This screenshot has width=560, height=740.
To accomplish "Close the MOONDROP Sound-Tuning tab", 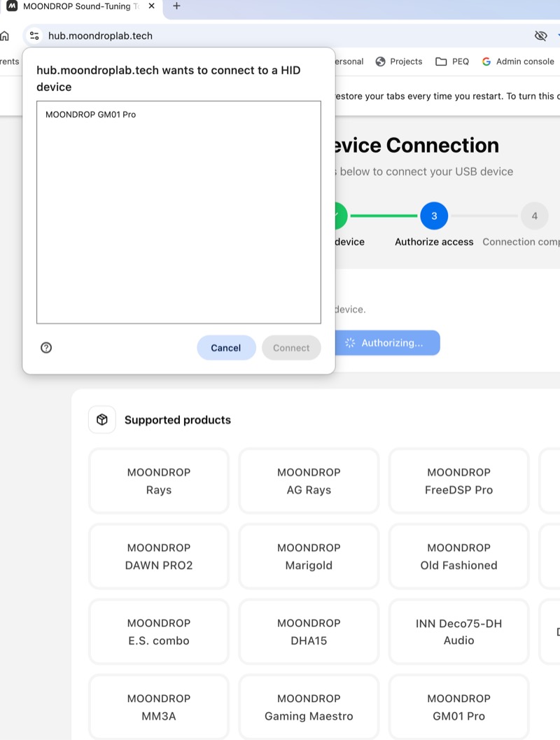I will pyautogui.click(x=151, y=6).
